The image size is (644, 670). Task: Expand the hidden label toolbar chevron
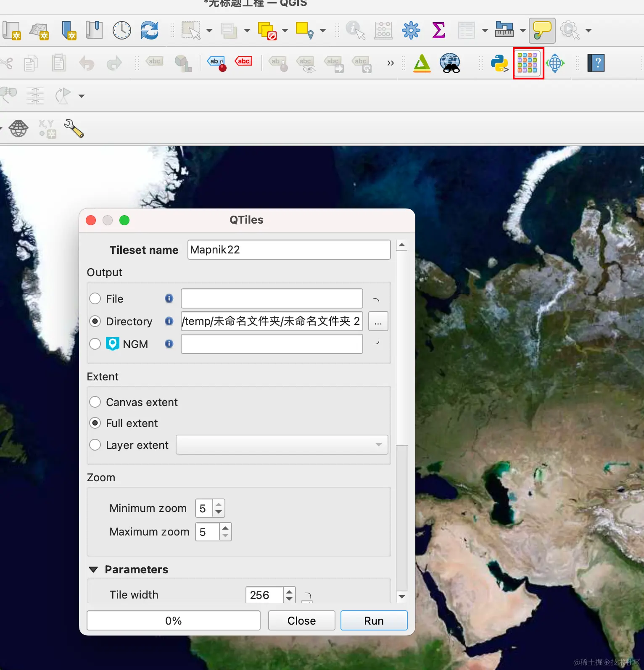click(391, 63)
